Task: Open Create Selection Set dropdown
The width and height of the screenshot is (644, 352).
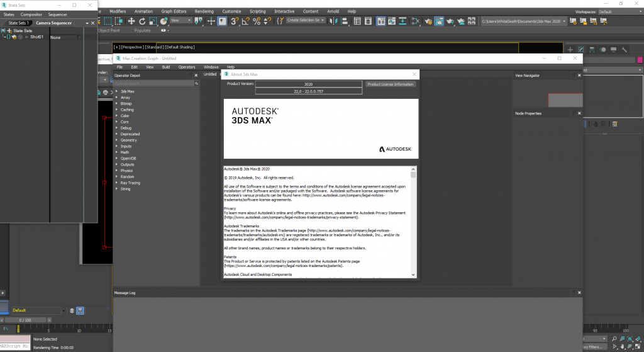Action: click(x=306, y=20)
